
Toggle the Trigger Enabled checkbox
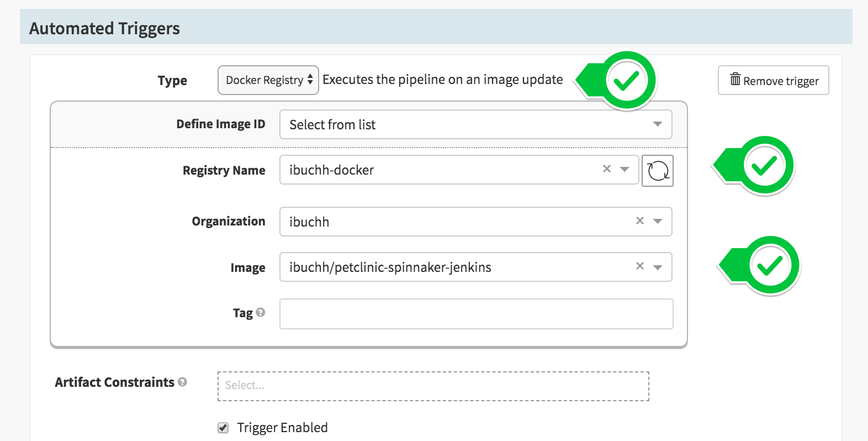point(223,428)
